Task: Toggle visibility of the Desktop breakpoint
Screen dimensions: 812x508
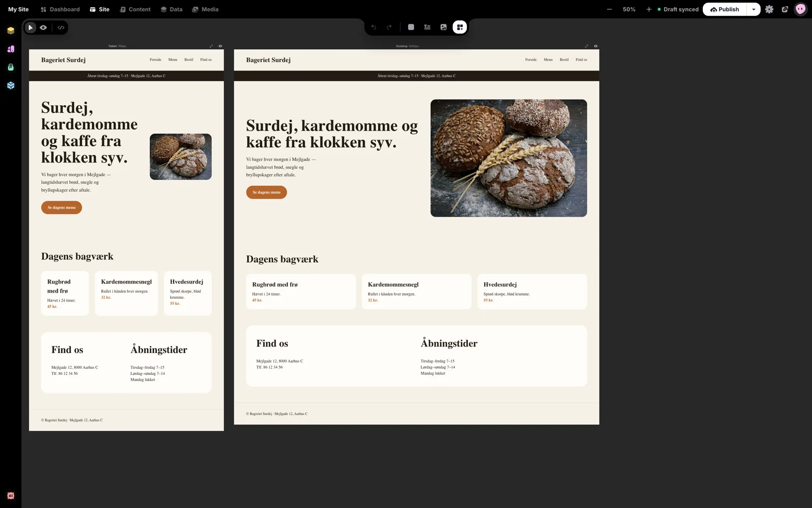Action: (596, 46)
